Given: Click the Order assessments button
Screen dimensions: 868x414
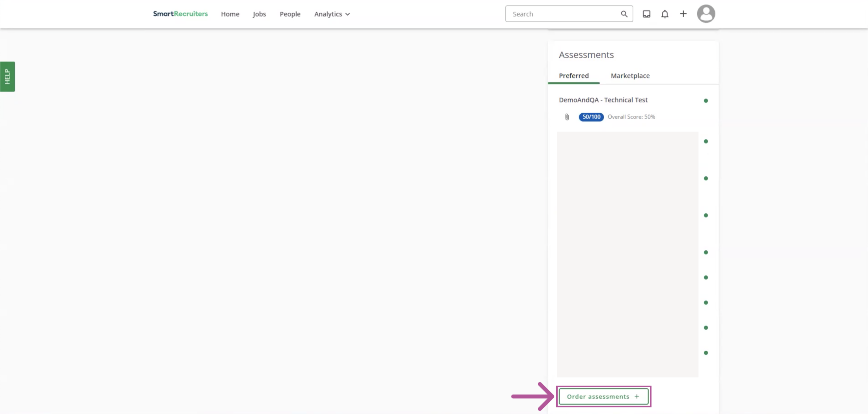Looking at the screenshot, I should pyautogui.click(x=603, y=397).
